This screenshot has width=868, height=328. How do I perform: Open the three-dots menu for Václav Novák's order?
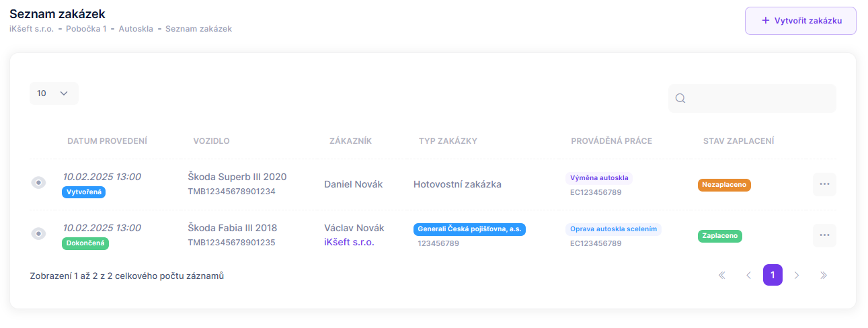pyautogui.click(x=824, y=235)
